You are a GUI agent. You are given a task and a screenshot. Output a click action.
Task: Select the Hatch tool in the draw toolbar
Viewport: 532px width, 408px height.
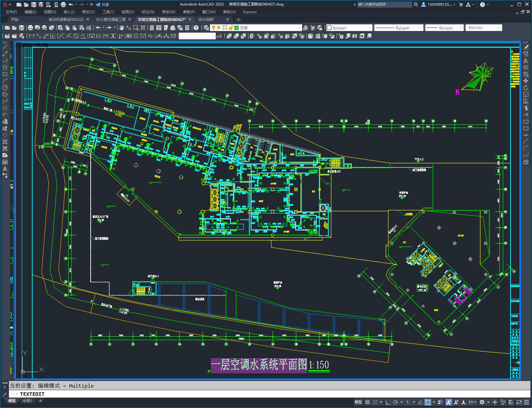pyautogui.click(x=5, y=142)
